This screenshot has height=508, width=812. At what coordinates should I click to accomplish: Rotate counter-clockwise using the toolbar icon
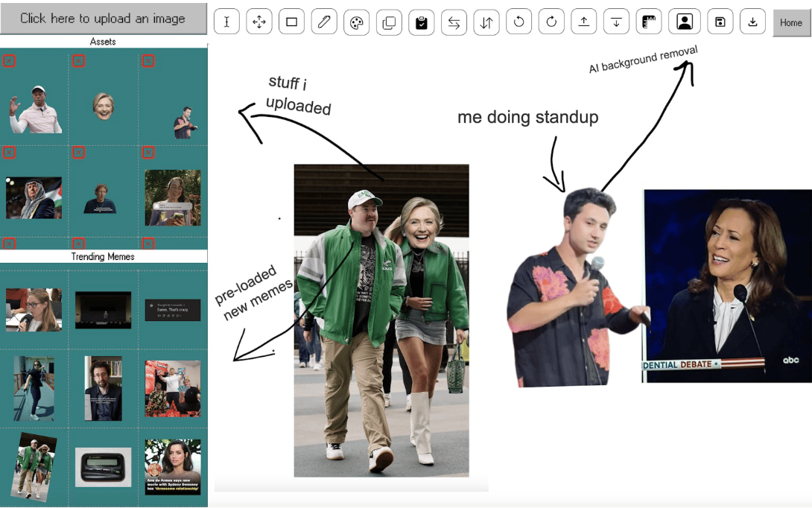point(519,22)
